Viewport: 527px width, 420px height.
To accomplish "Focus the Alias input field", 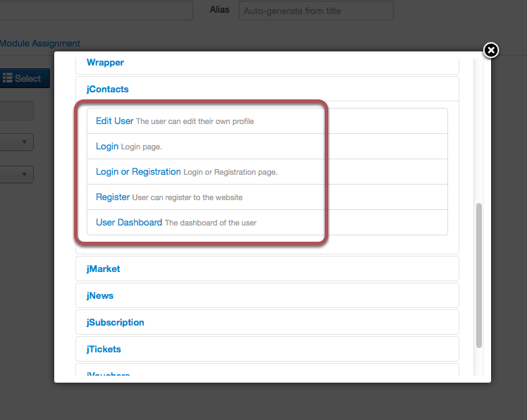I will pos(316,11).
